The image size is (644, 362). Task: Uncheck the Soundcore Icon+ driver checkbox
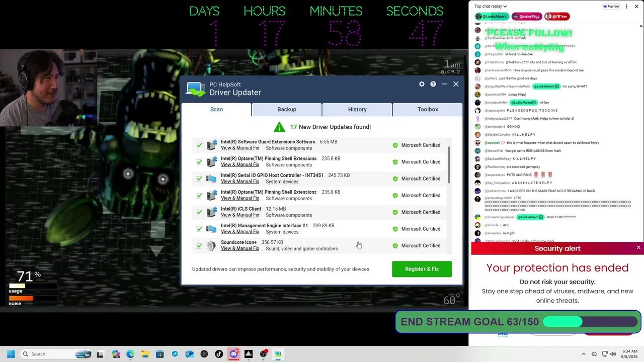(x=199, y=246)
